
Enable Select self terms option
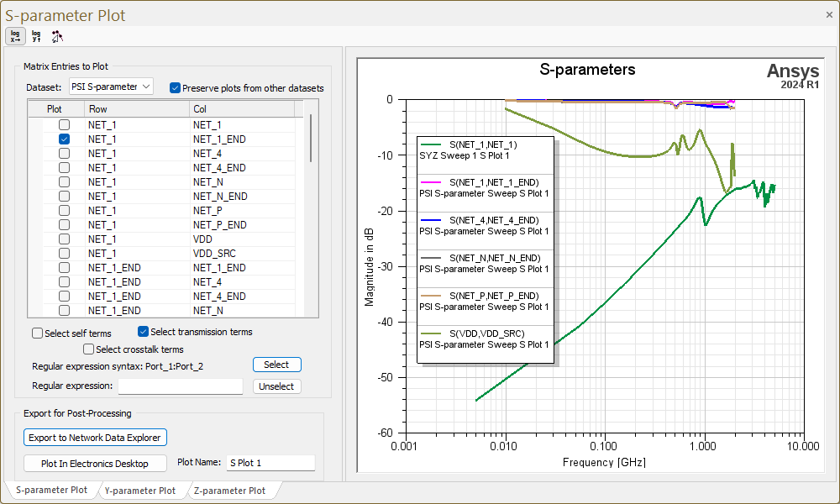[x=36, y=333]
